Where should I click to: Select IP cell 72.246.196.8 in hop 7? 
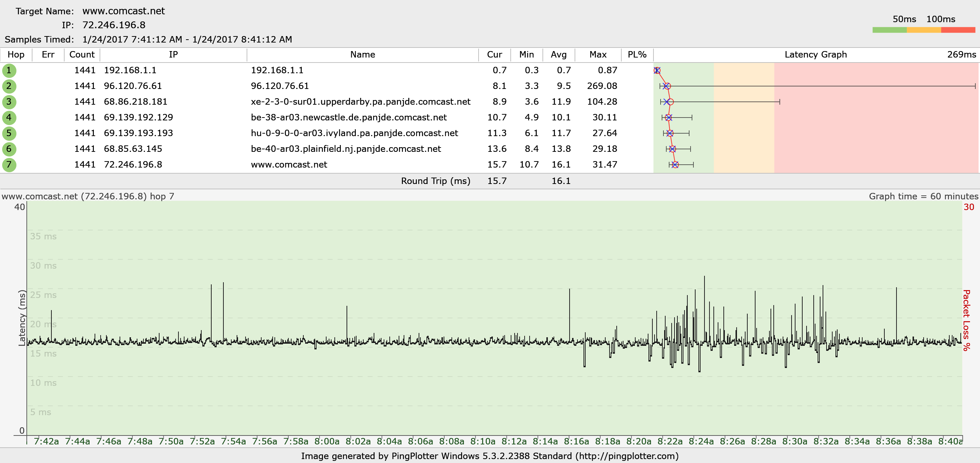pyautogui.click(x=133, y=164)
